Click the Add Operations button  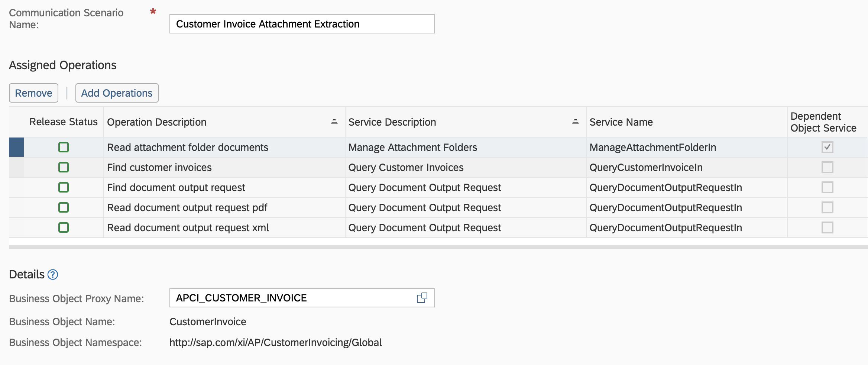(x=117, y=93)
